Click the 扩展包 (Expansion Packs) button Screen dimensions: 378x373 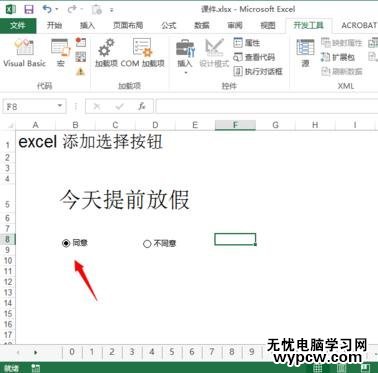[338, 57]
